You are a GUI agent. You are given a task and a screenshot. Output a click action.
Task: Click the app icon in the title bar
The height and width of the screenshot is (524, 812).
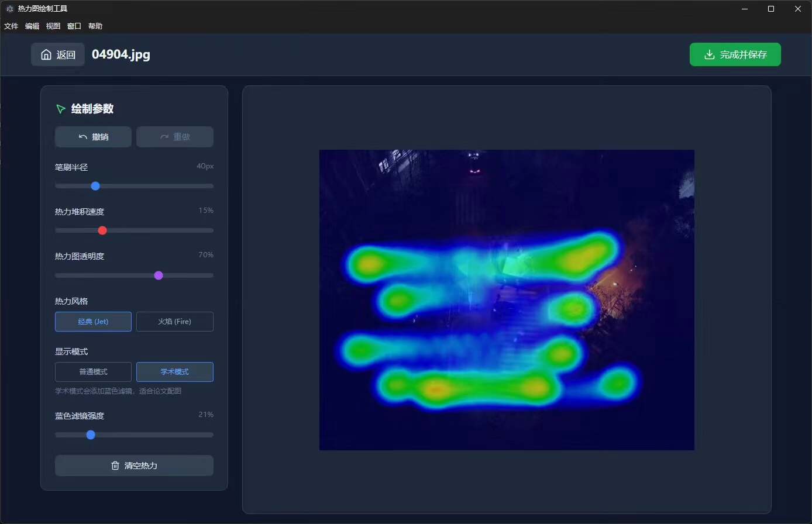pos(10,9)
